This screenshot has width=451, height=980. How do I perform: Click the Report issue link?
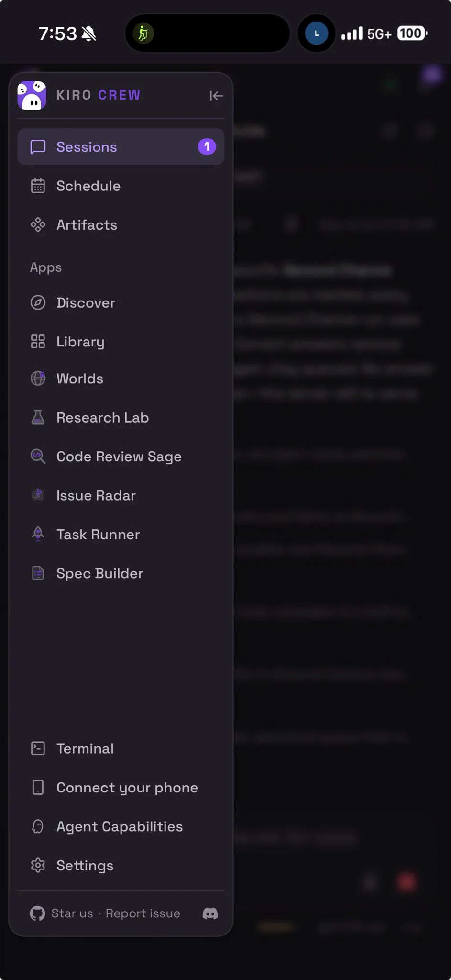click(143, 913)
